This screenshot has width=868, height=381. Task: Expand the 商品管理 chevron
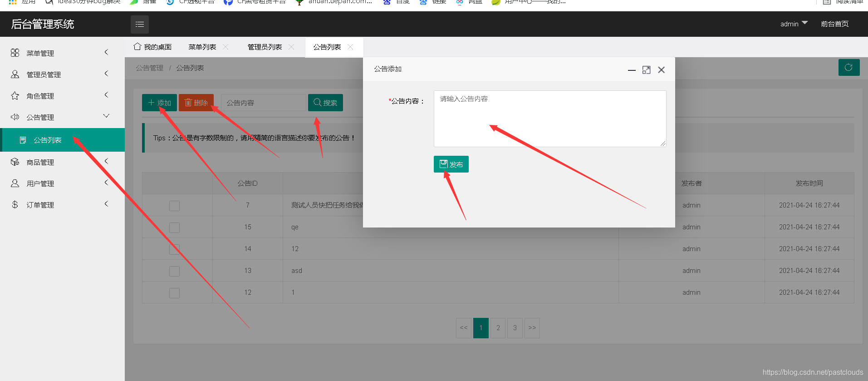pyautogui.click(x=106, y=161)
